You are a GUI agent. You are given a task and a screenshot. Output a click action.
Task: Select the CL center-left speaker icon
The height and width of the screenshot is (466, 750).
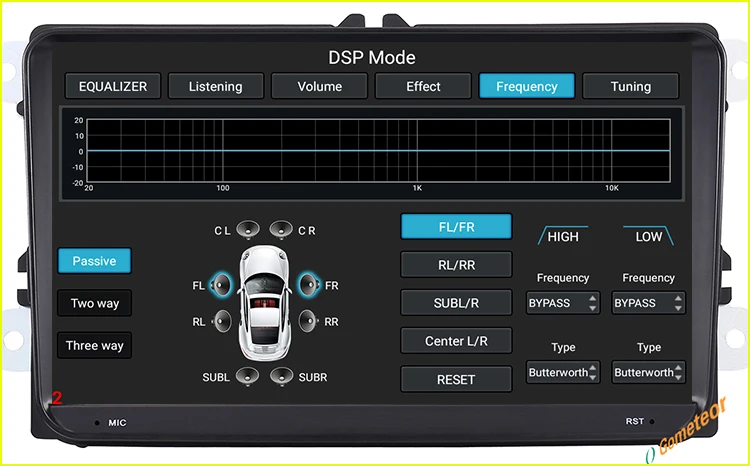point(248,230)
